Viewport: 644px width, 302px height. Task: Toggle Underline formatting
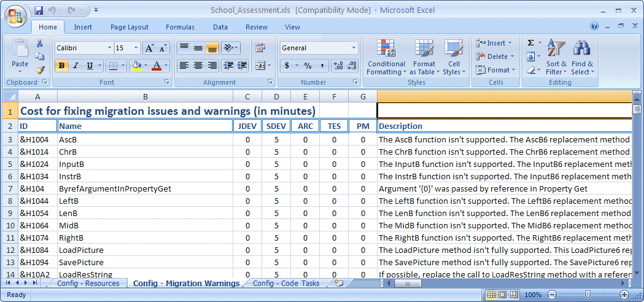(x=89, y=65)
